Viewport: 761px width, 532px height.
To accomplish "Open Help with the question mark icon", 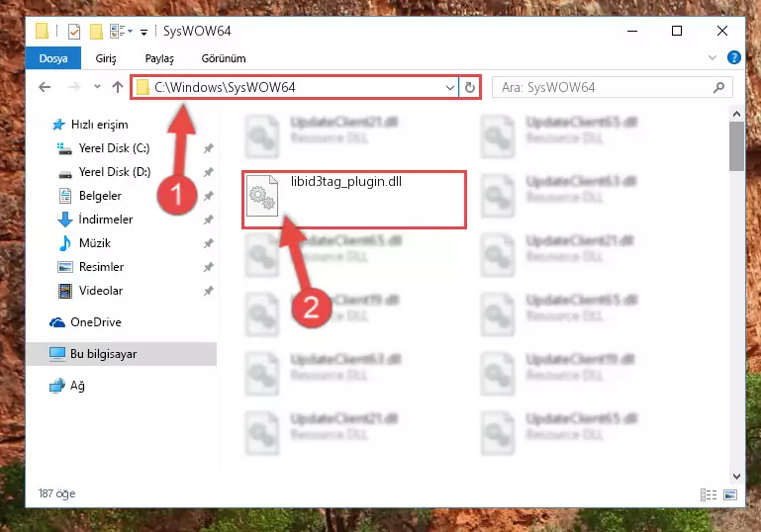I will [734, 57].
